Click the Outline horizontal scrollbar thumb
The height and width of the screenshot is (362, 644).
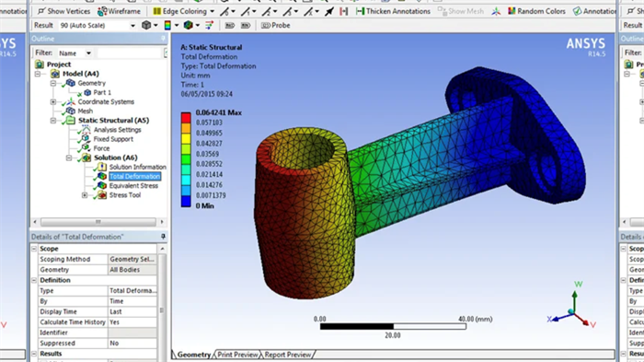click(98, 222)
